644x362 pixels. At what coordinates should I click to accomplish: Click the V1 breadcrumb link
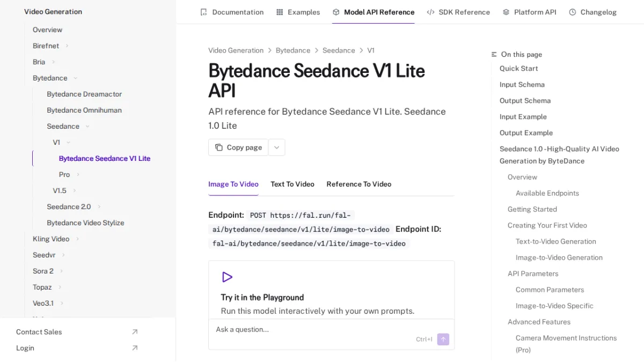pyautogui.click(x=371, y=50)
